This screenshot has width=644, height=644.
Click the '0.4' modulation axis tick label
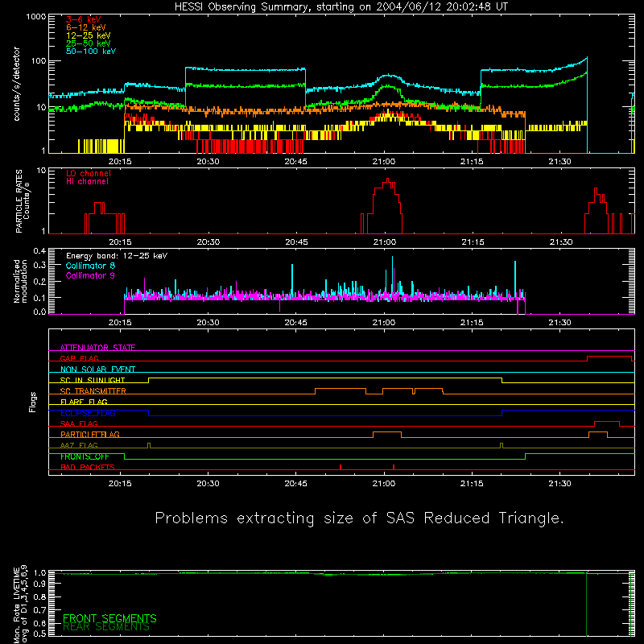tap(39, 251)
